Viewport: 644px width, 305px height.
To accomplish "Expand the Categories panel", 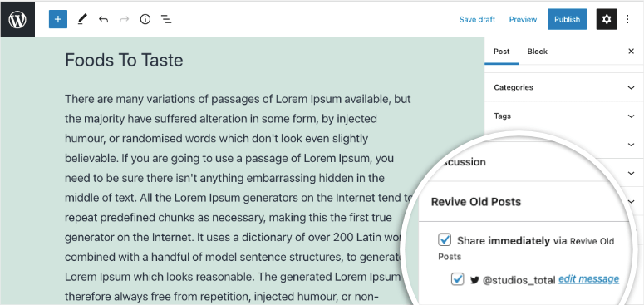I will pyautogui.click(x=564, y=87).
